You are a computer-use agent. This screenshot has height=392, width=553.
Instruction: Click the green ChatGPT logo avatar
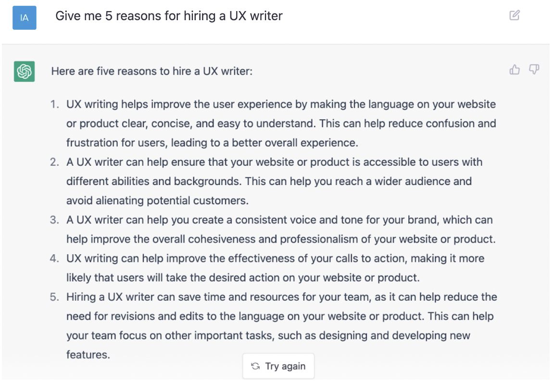click(x=24, y=72)
